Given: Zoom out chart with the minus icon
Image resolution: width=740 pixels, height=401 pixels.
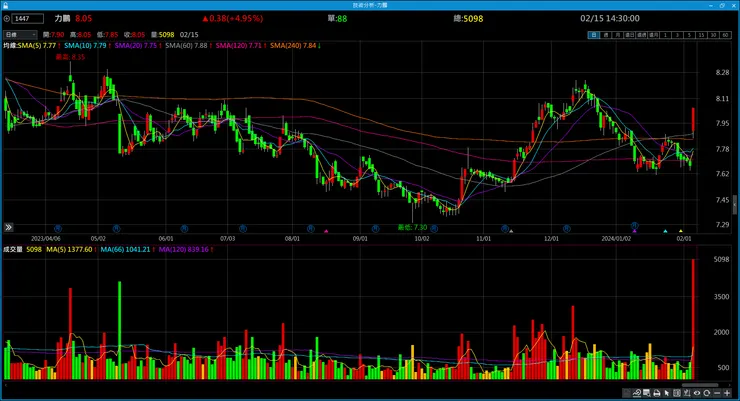Looking at the screenshot, I should (717, 393).
